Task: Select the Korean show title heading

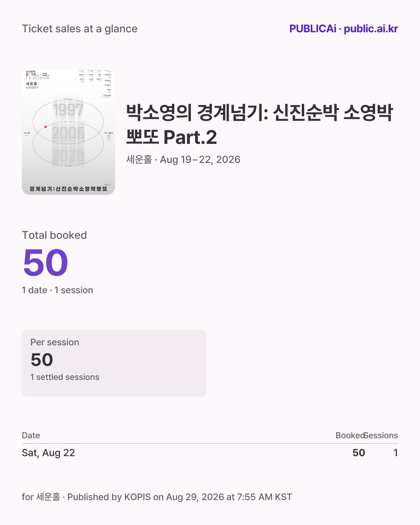Action: [x=260, y=125]
